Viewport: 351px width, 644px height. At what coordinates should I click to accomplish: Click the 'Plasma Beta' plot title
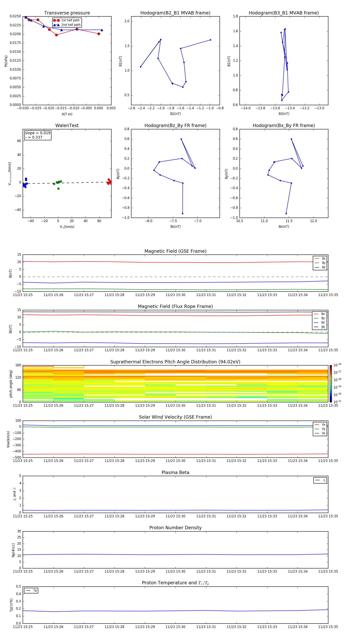pos(175,472)
